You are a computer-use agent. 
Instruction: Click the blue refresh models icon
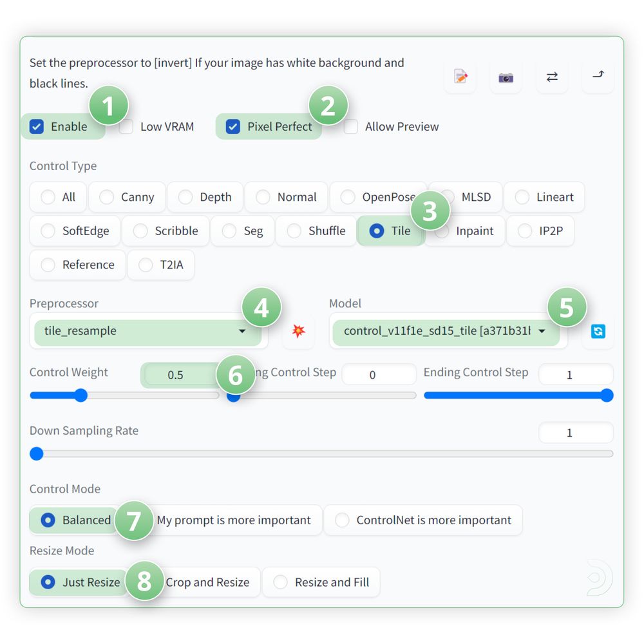click(598, 331)
